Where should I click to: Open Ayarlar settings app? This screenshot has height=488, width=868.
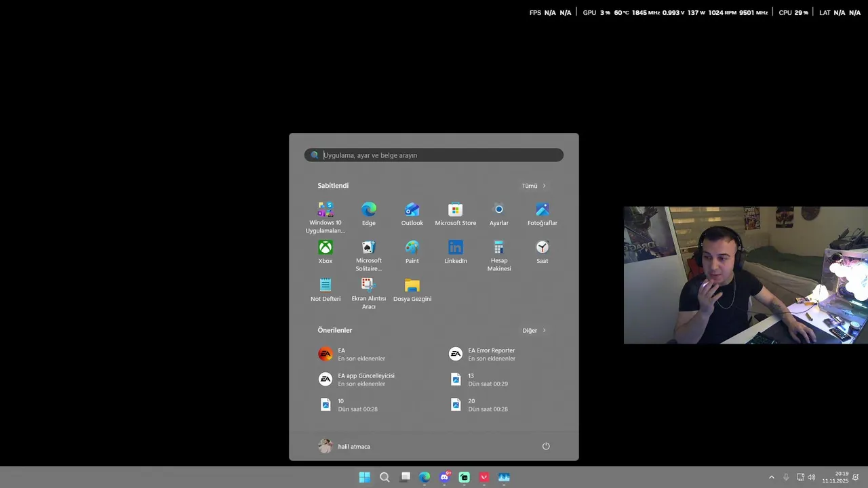point(499,214)
